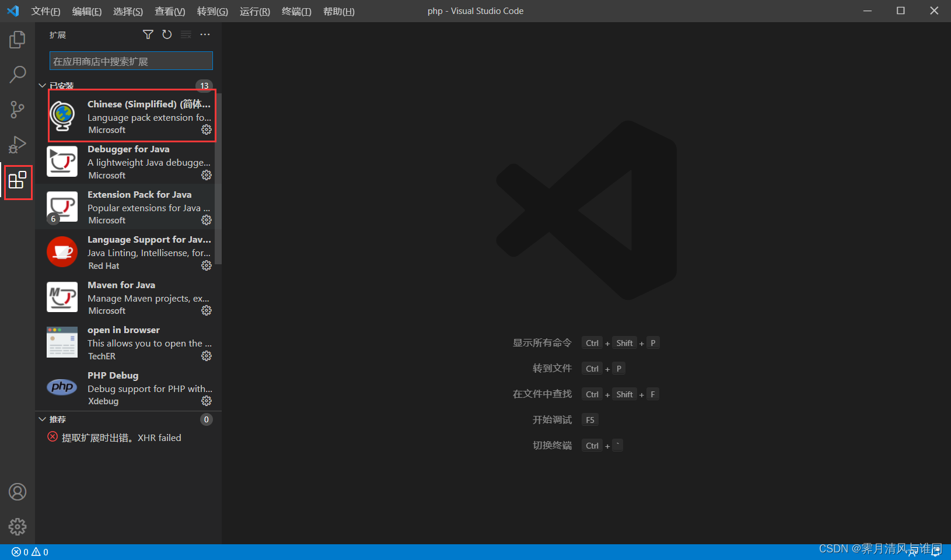Viewport: 951px width, 560px height.
Task: Collapse the 已安装 (Installed) section
Action: 42,86
